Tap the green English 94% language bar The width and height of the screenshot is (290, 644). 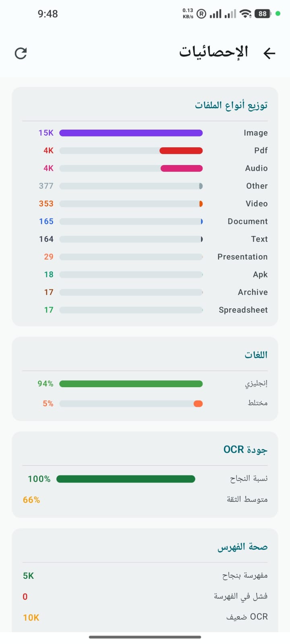pos(131,384)
